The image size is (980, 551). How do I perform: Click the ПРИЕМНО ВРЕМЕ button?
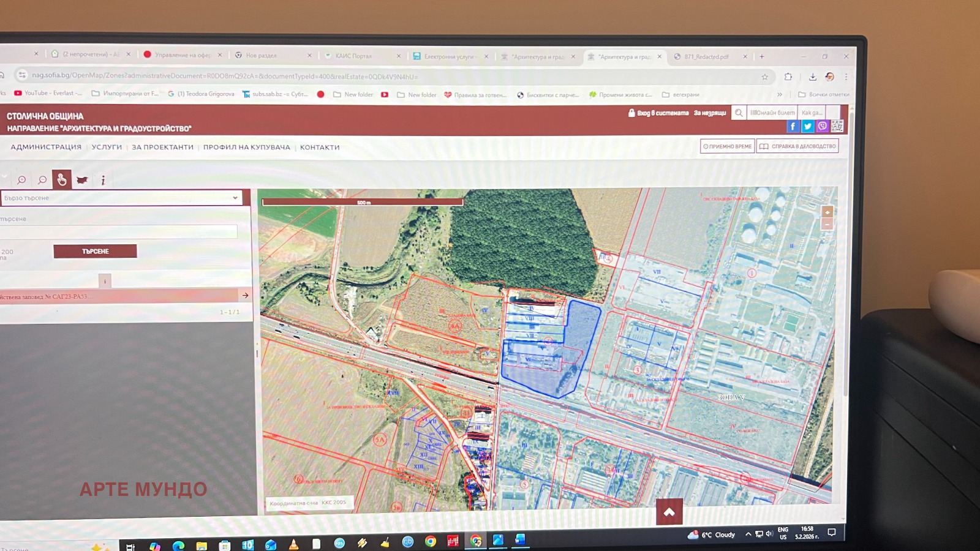(727, 146)
